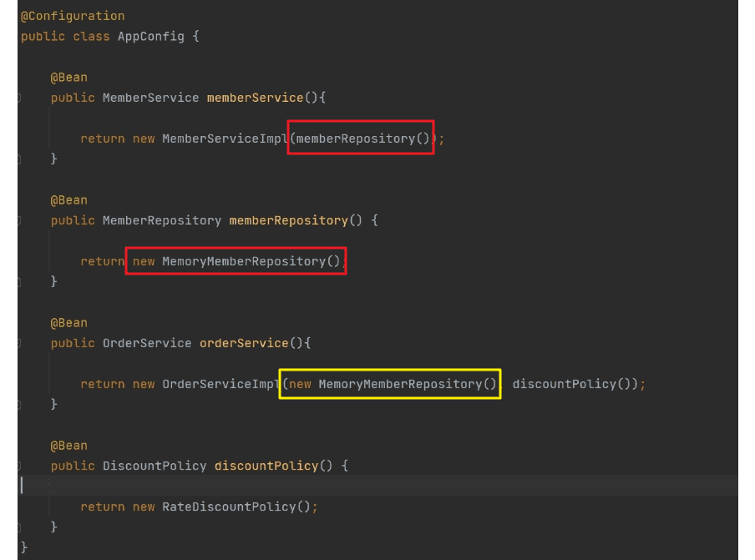Click MemberServiceImpl constructor name
The image size is (755, 560).
click(225, 139)
